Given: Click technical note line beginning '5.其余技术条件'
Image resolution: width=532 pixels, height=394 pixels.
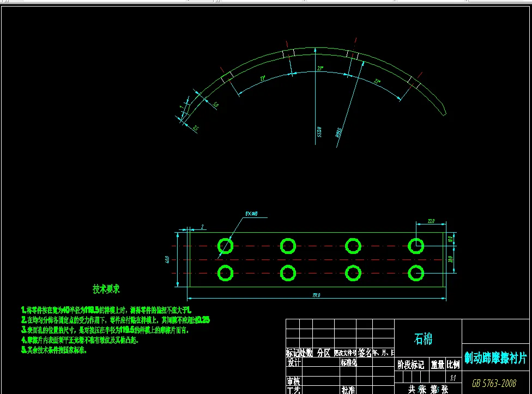Looking at the screenshot, I should point(54,350).
